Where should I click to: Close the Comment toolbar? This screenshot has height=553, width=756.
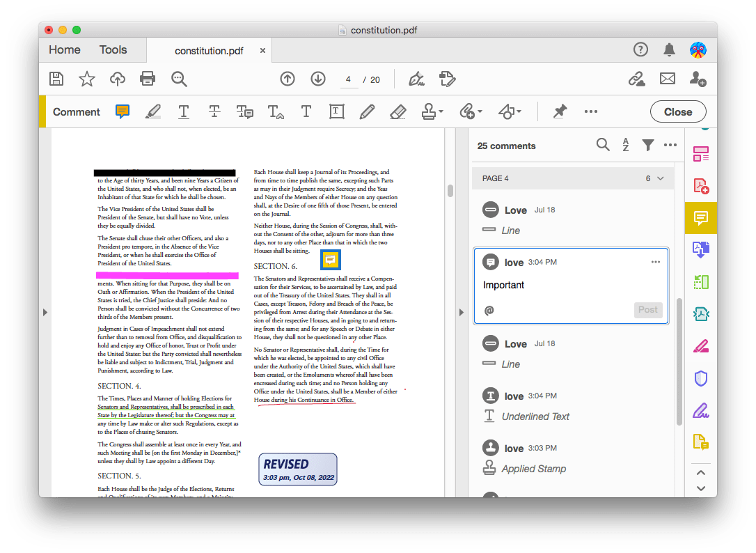tap(677, 111)
